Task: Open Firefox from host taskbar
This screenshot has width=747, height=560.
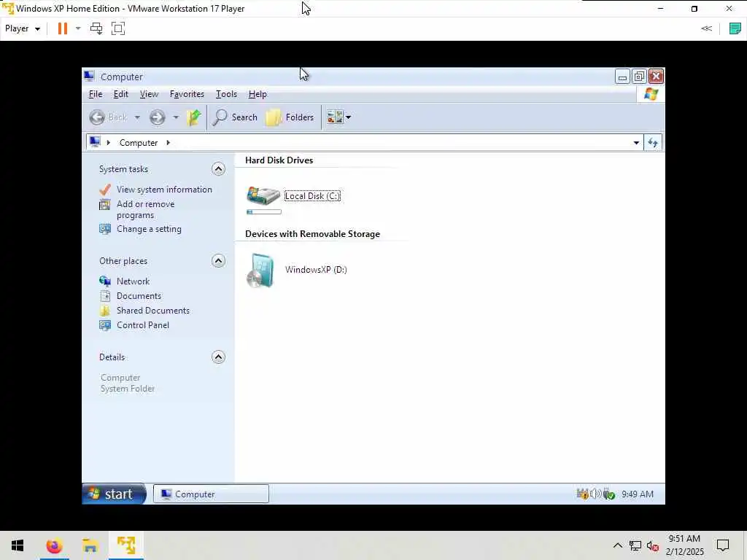Action: tap(54, 545)
